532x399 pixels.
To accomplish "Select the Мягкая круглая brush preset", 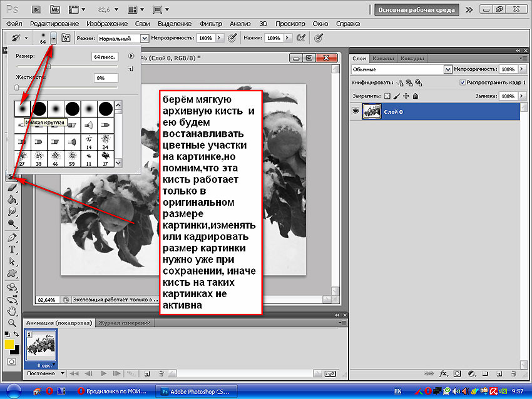I will pyautogui.click(x=23, y=109).
